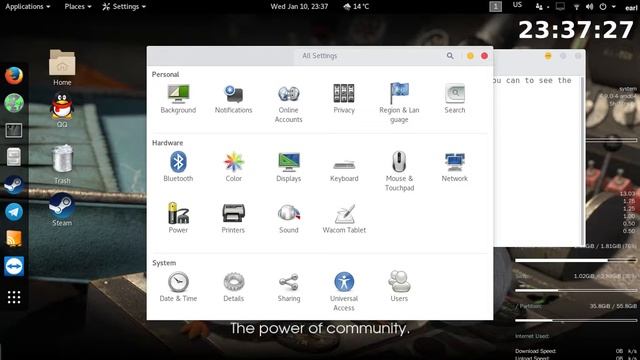The height and width of the screenshot is (360, 640).
Task: Click the search magnifier in All Settings
Action: click(450, 56)
